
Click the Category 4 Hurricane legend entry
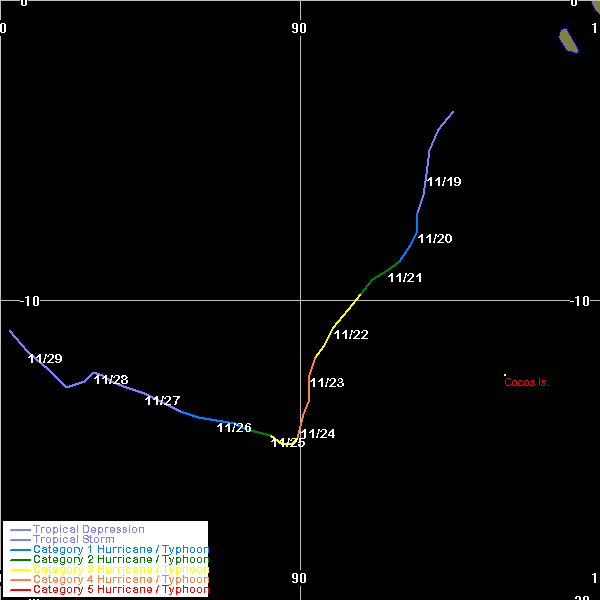pyautogui.click(x=120, y=580)
